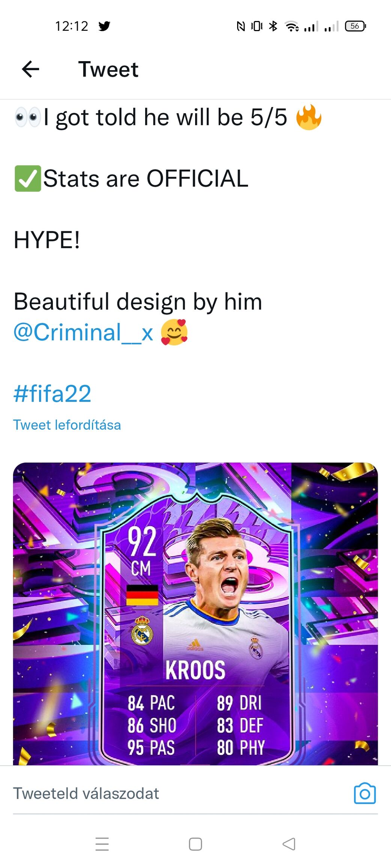
Task: Focus the Tweeteld válaszodat reply field
Action: tap(180, 793)
